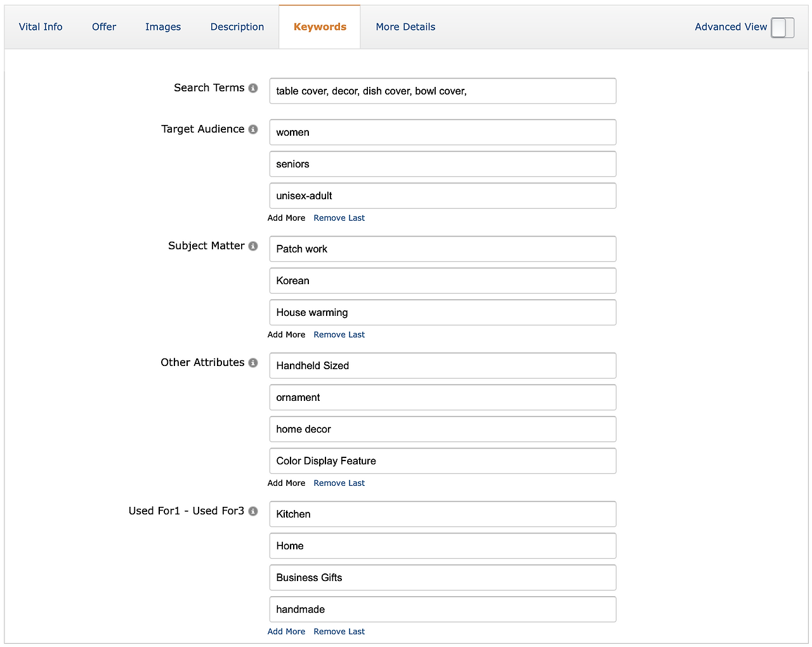Click the Search Terms input field
The width and height of the screenshot is (812, 647).
[x=442, y=91]
